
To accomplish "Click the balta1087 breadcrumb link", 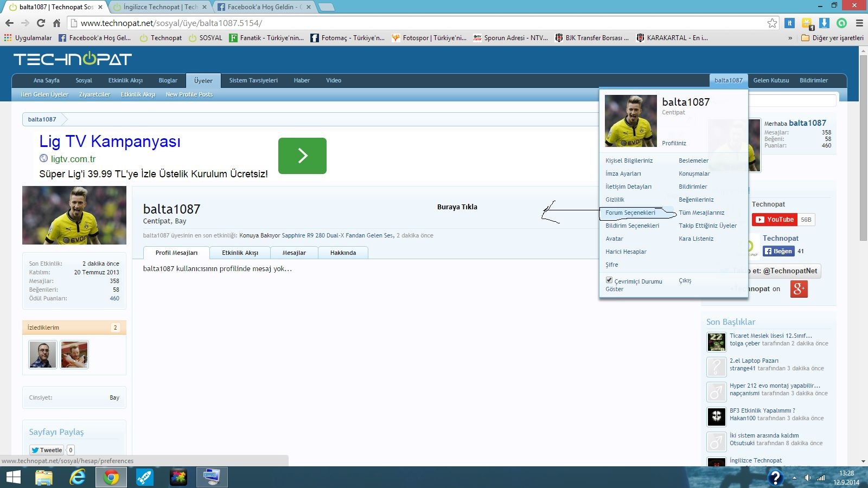I will pyautogui.click(x=42, y=119).
